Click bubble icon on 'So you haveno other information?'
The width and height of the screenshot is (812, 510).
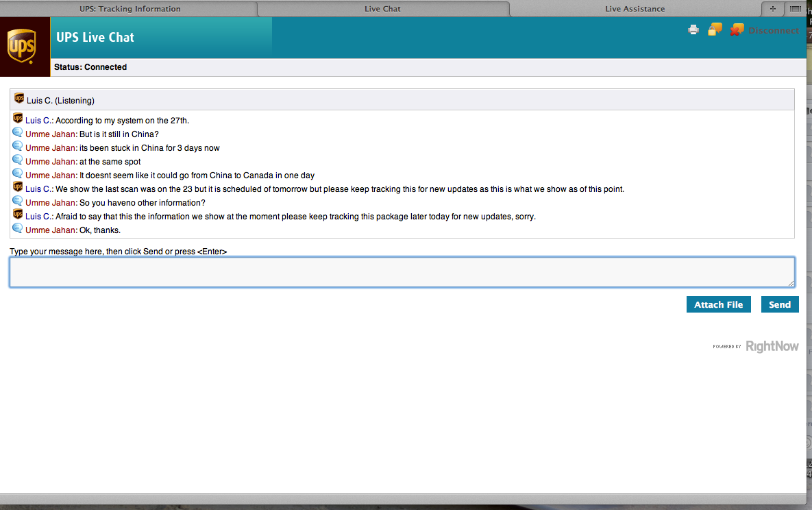18,201
